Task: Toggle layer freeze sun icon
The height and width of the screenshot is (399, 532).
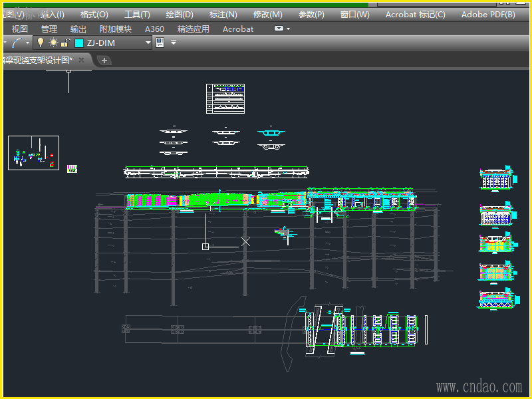Action: 53,43
